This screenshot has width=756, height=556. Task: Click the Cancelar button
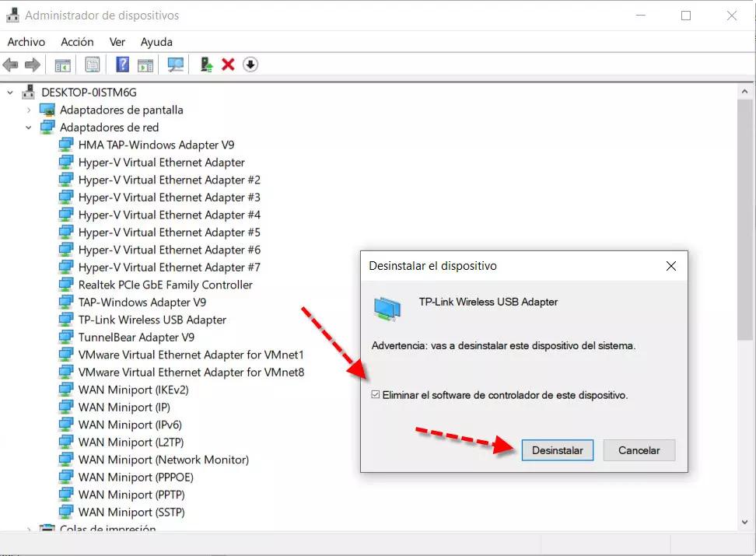(639, 450)
